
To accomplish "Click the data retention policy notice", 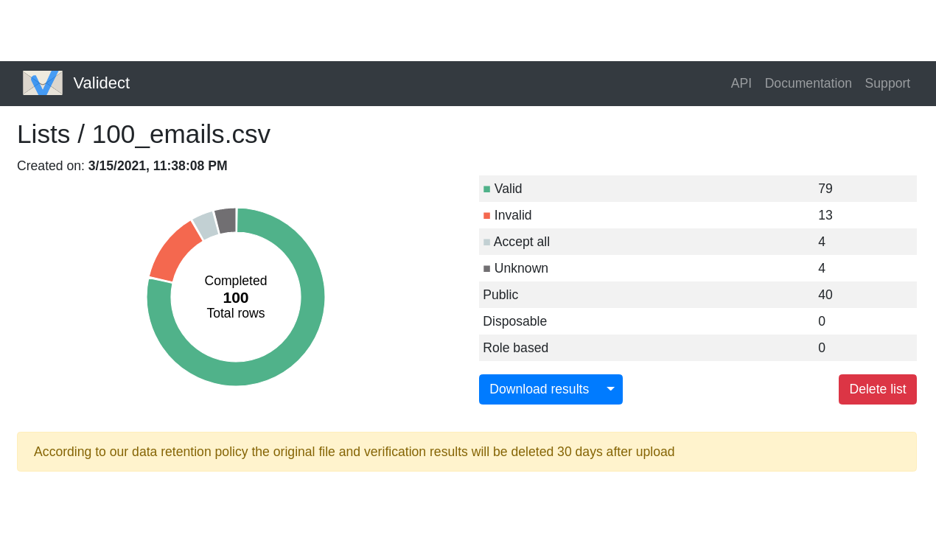I will click(467, 452).
